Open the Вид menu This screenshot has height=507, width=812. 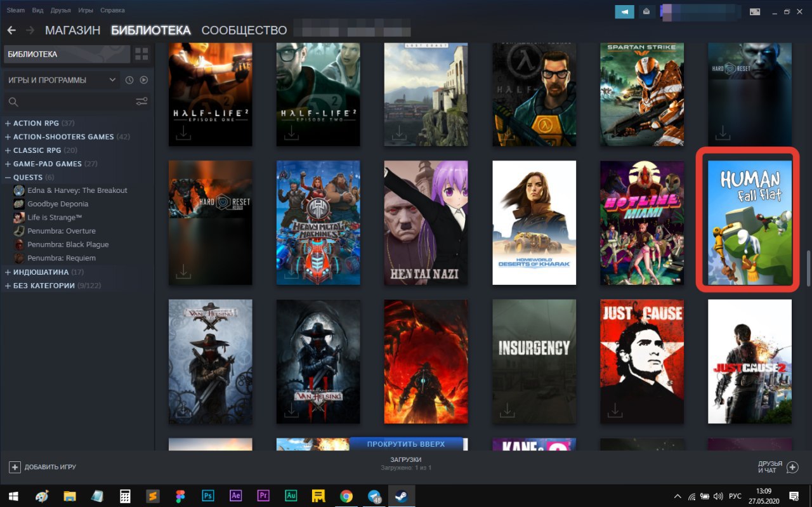(37, 11)
